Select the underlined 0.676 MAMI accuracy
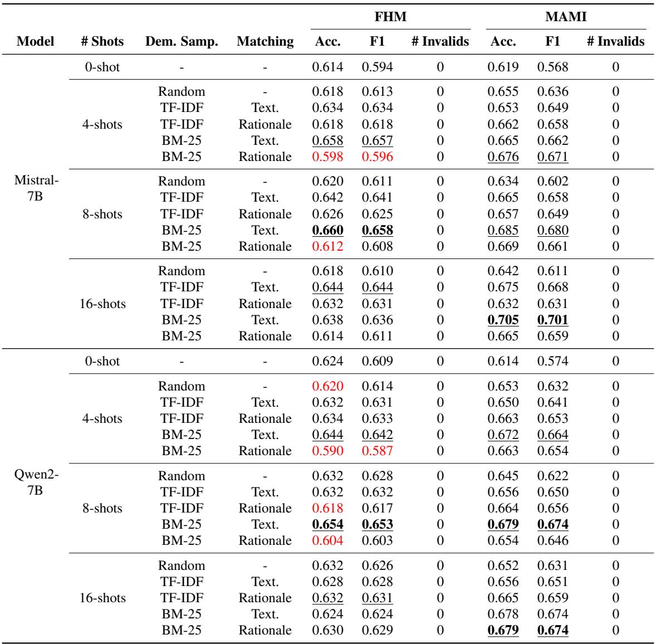 (x=503, y=157)
